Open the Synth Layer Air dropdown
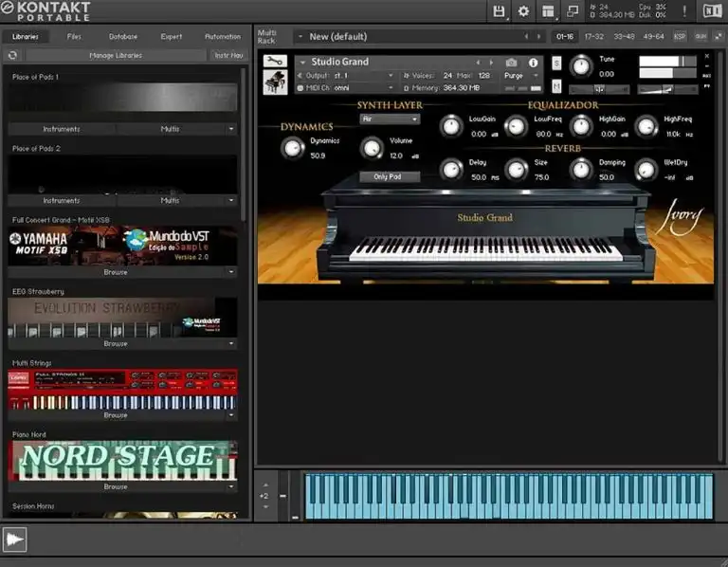Screen dimensions: 728x567 click(x=390, y=119)
